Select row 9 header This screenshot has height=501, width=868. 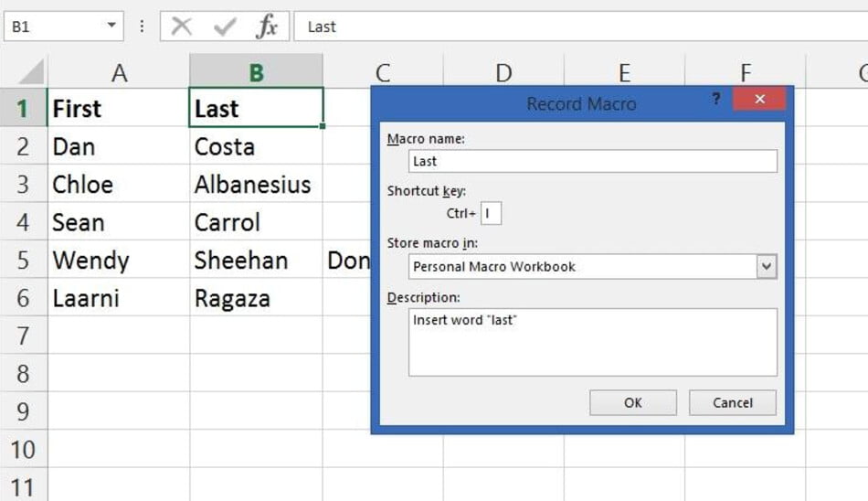pos(23,410)
